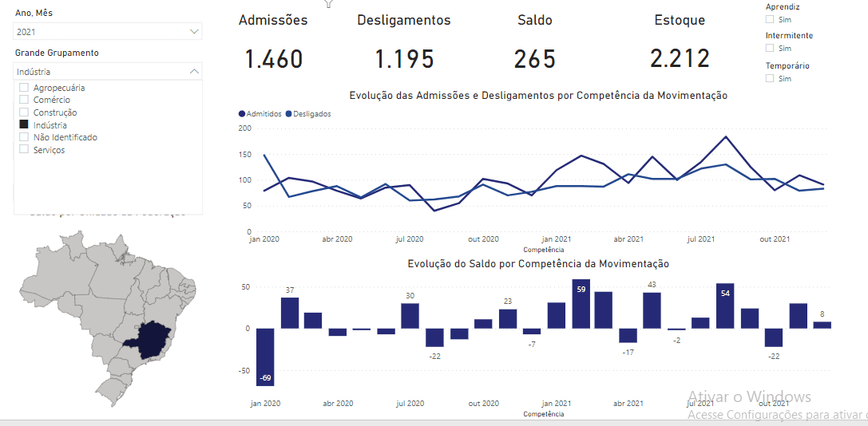Click the Admitidos legend marker
Viewport: 868px width, 426px height.
click(x=243, y=114)
